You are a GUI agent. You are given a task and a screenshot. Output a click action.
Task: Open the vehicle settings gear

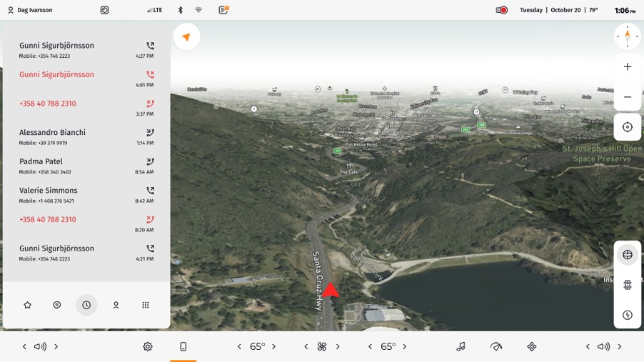(x=148, y=347)
